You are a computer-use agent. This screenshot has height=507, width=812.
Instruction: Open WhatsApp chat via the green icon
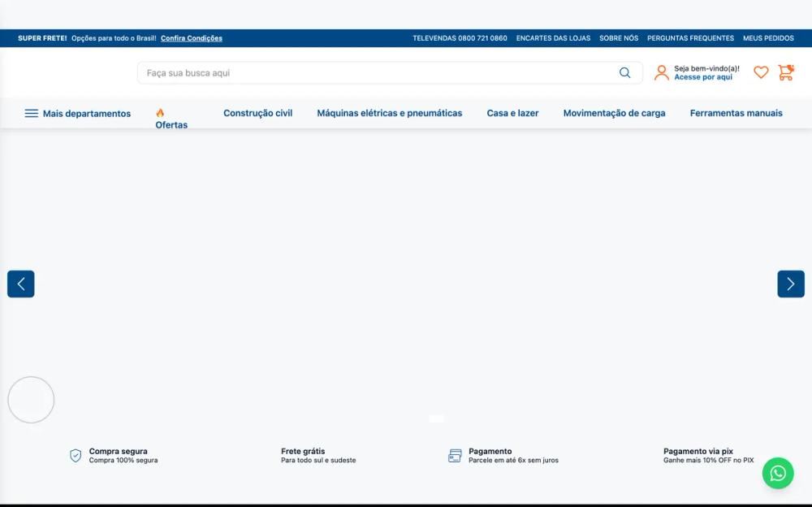777,473
